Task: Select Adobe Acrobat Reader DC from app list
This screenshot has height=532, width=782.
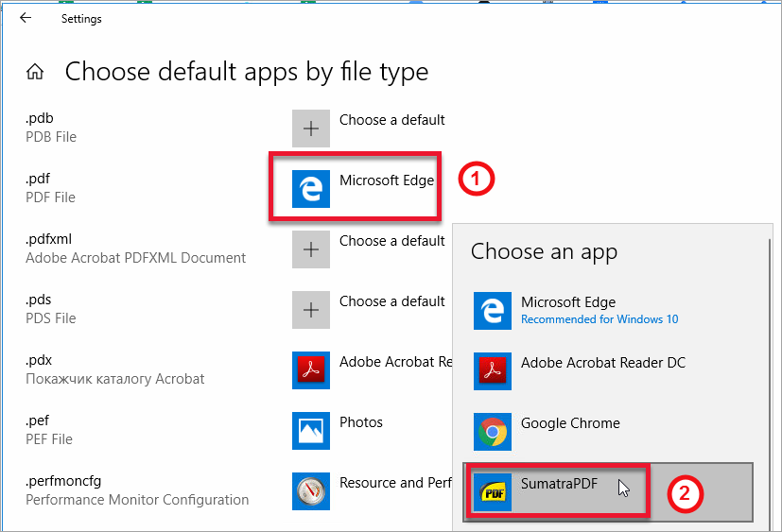Action: (x=602, y=363)
